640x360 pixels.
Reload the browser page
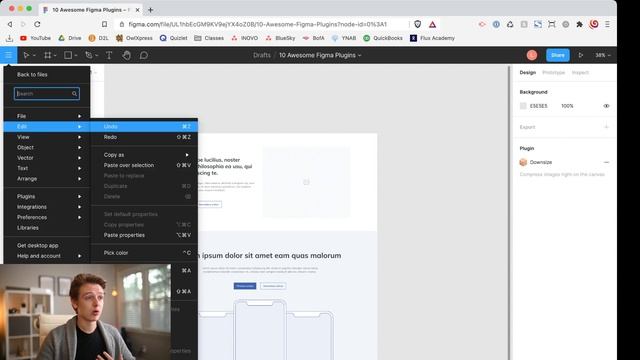click(x=37, y=24)
